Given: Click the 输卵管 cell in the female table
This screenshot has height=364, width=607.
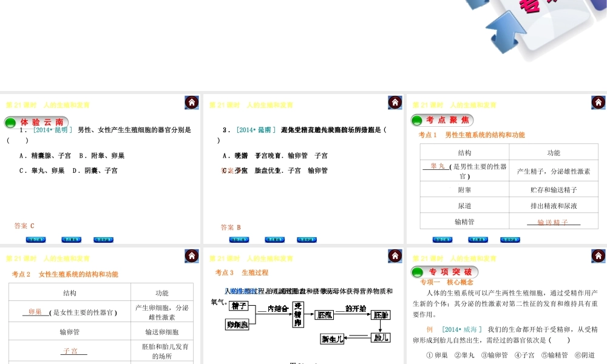Looking at the screenshot, I should [x=70, y=331].
